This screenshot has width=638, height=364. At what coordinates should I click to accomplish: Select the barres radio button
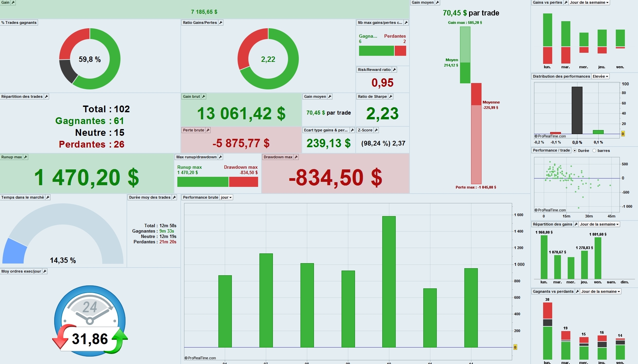click(594, 151)
